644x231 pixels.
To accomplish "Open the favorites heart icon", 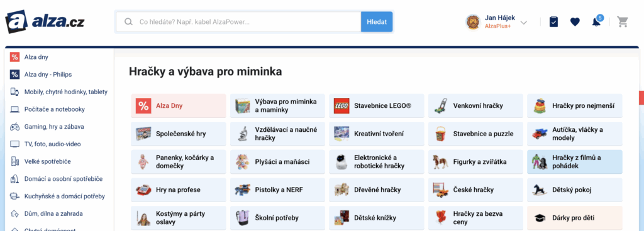I will [575, 22].
